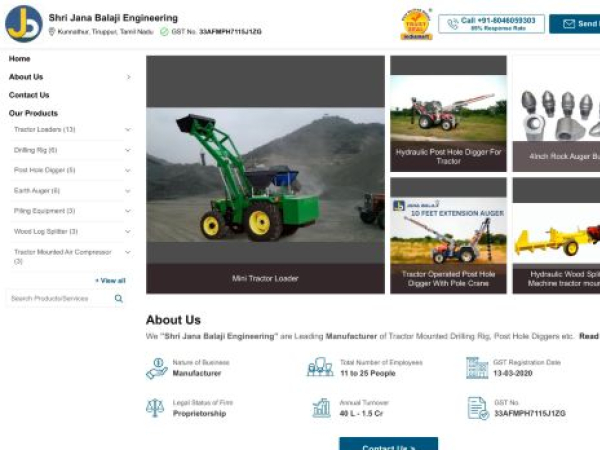Expand the Drilling Rig category
Viewport: 600px width, 450px height.
(127, 150)
